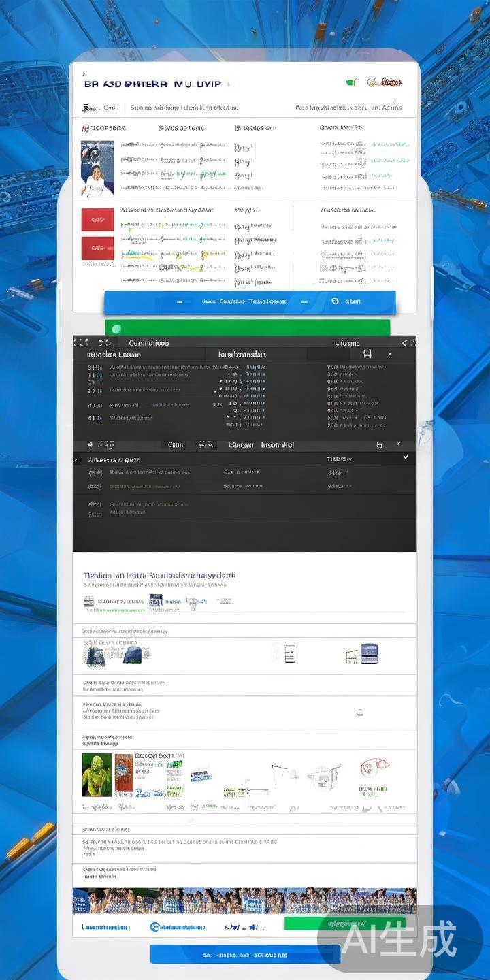This screenshot has height=980, width=490.
Task: Open the player photo thumbnail
Action: [97, 169]
